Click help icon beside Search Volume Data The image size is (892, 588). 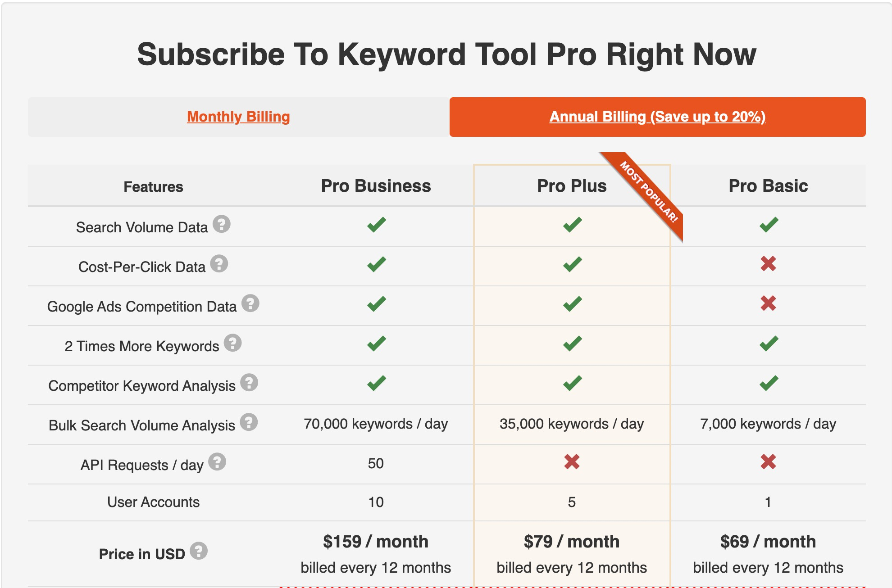221,224
